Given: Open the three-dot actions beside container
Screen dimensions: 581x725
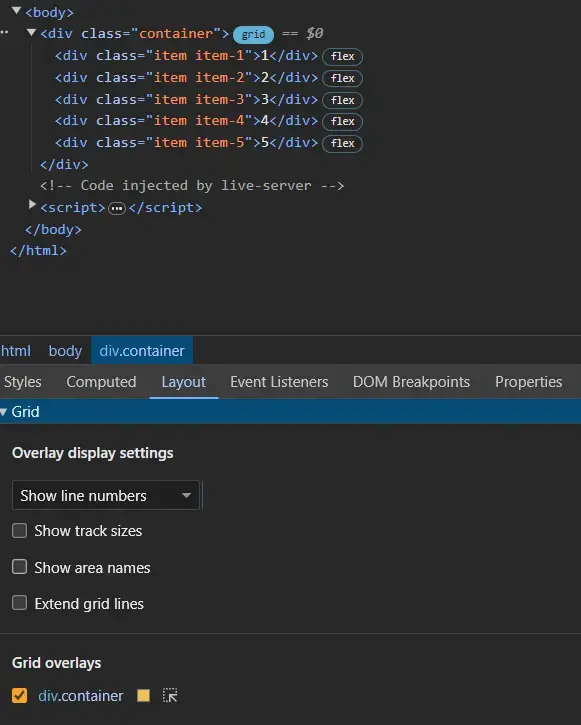Looking at the screenshot, I should [4, 32].
